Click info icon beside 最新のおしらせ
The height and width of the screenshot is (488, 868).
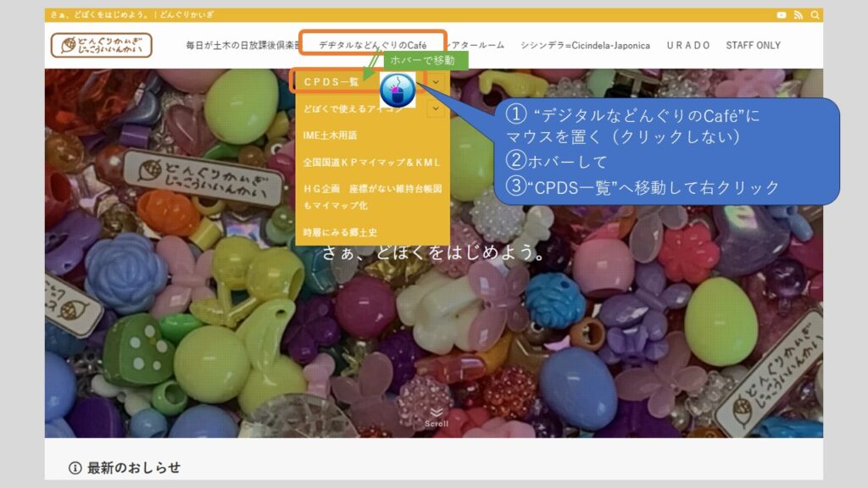[75, 468]
